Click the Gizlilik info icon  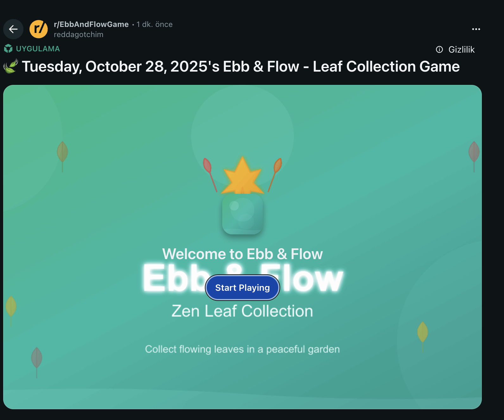coord(439,49)
